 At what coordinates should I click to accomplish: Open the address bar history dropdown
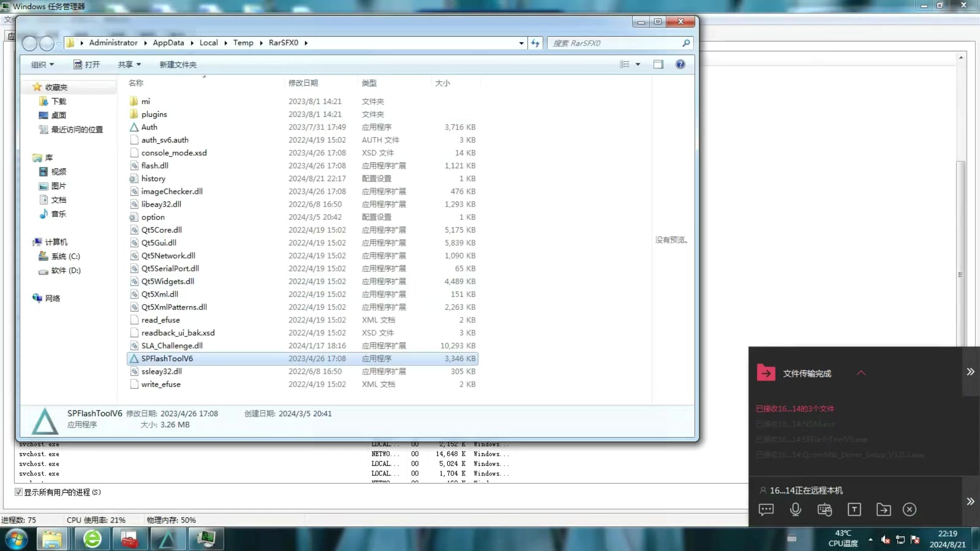pyautogui.click(x=521, y=43)
